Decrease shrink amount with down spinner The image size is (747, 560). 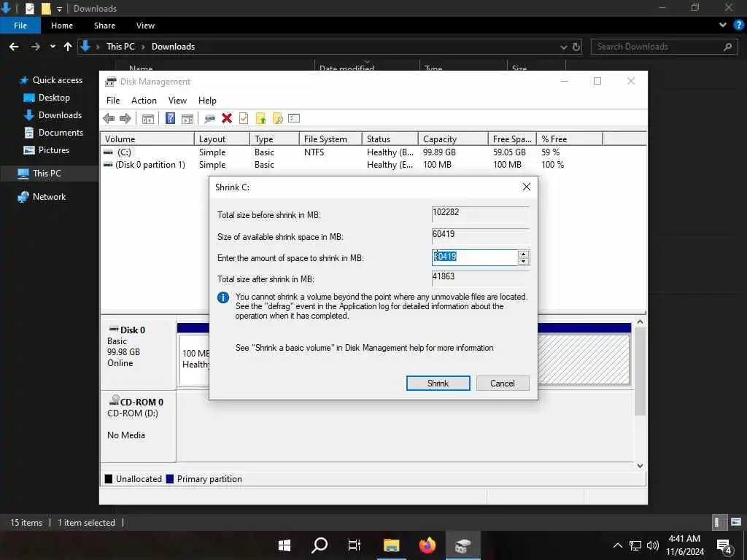pos(523,261)
